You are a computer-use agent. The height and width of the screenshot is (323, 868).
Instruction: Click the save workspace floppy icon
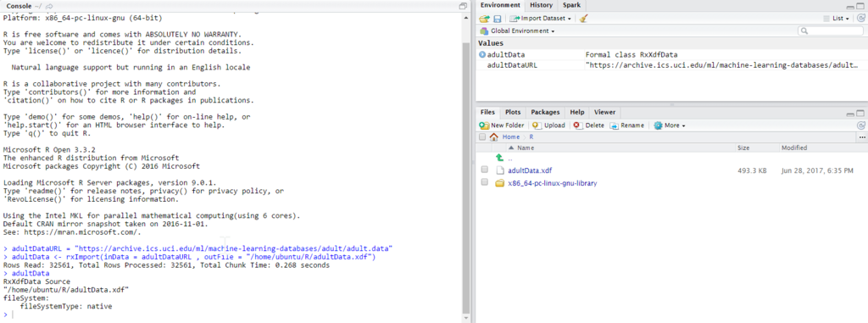coord(497,19)
